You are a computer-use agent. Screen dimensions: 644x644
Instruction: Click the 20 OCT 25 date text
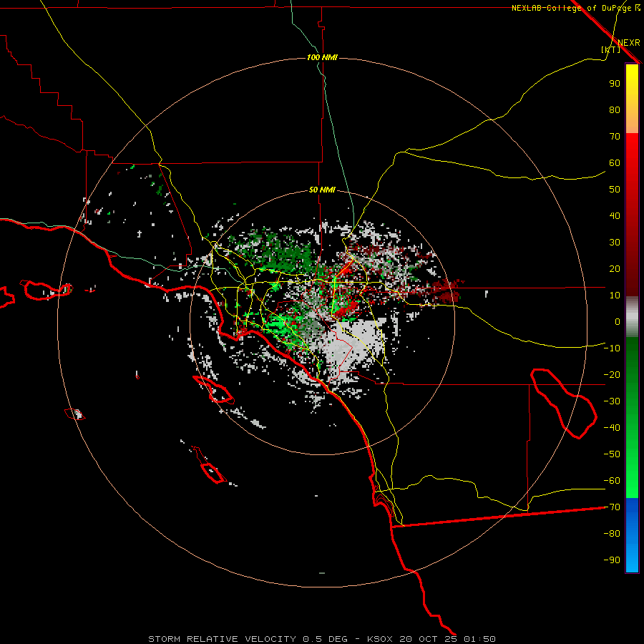(429, 639)
